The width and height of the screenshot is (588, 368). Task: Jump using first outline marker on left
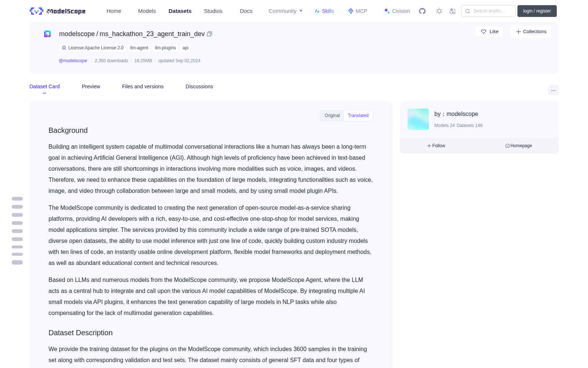(x=17, y=199)
